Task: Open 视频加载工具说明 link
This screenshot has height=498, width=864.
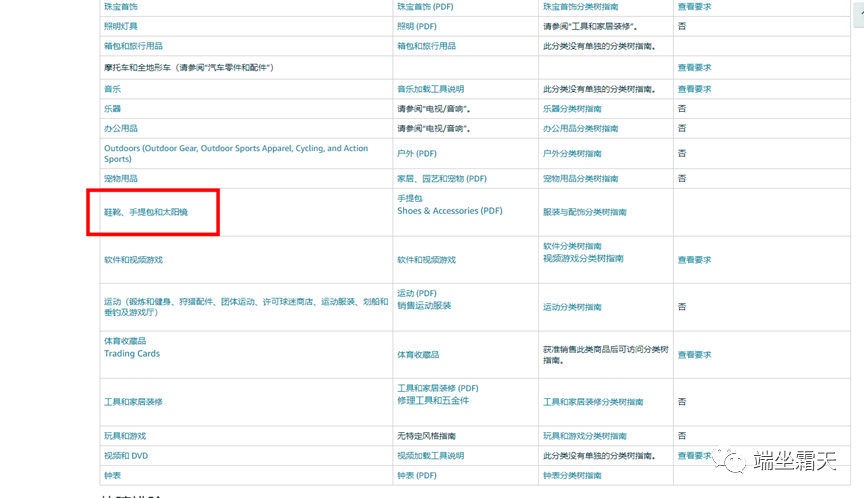Action: [x=430, y=456]
